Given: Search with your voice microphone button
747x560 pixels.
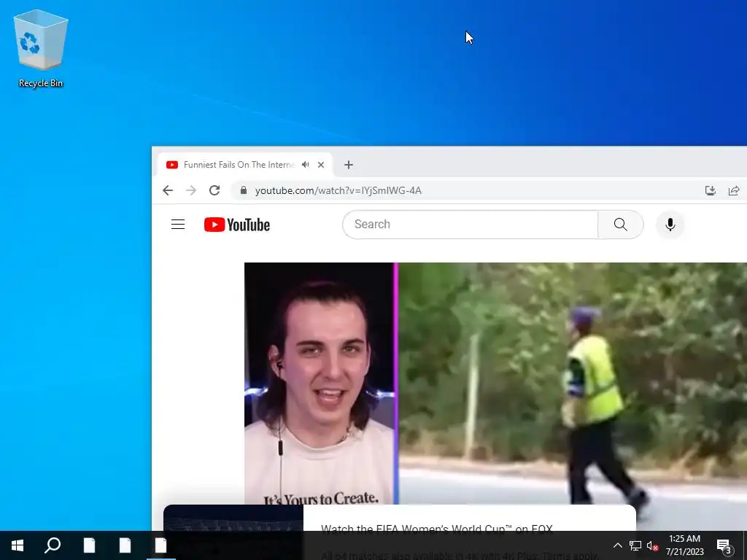Looking at the screenshot, I should [x=670, y=225].
